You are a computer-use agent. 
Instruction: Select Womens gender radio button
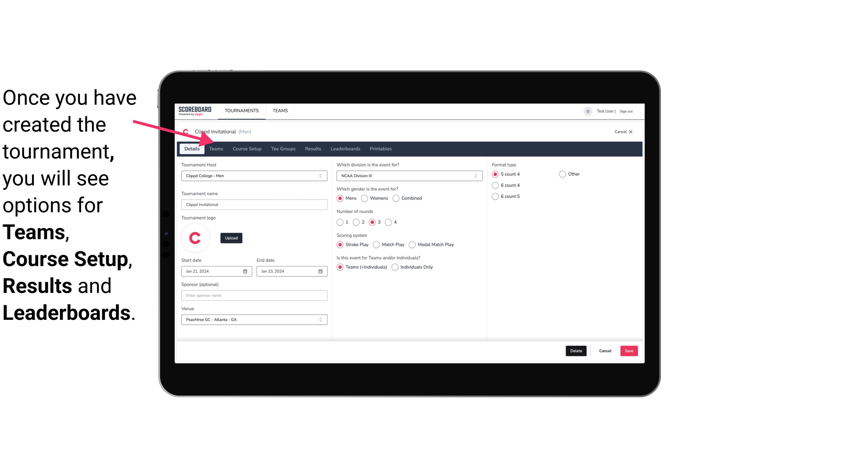click(365, 198)
